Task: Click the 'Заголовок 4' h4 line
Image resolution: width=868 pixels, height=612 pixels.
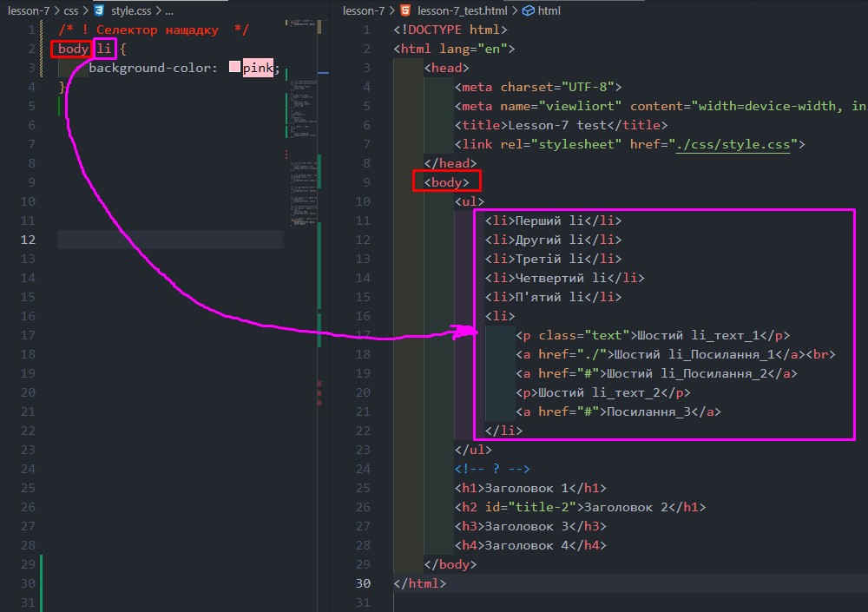Action: (x=530, y=545)
